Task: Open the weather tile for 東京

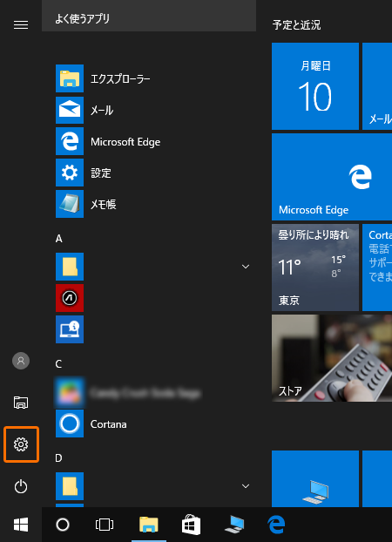Action: pyautogui.click(x=315, y=268)
